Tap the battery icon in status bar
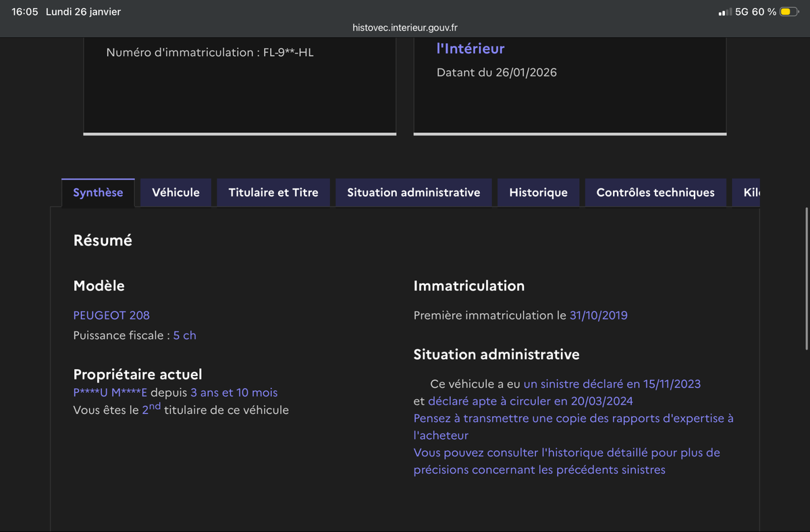This screenshot has height=532, width=810. pyautogui.click(x=788, y=12)
